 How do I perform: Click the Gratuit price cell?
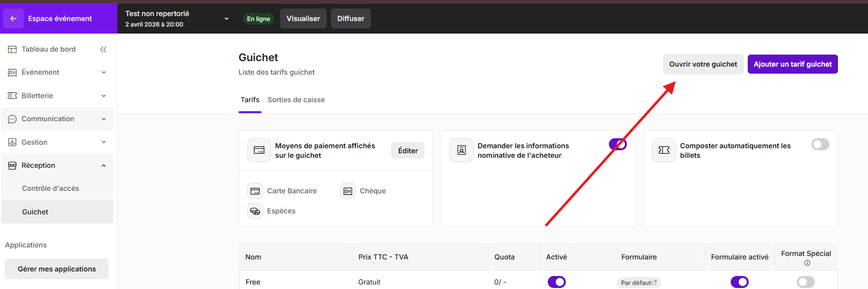[369, 282]
